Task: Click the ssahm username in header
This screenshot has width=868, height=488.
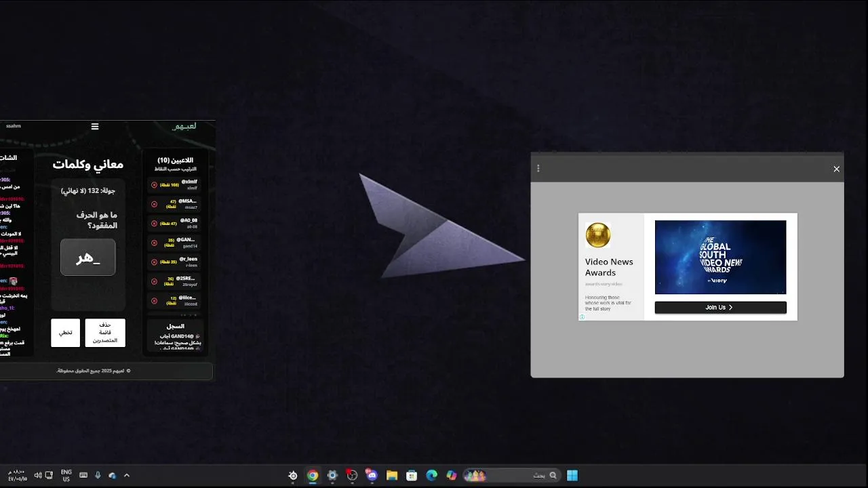Action: coord(14,126)
